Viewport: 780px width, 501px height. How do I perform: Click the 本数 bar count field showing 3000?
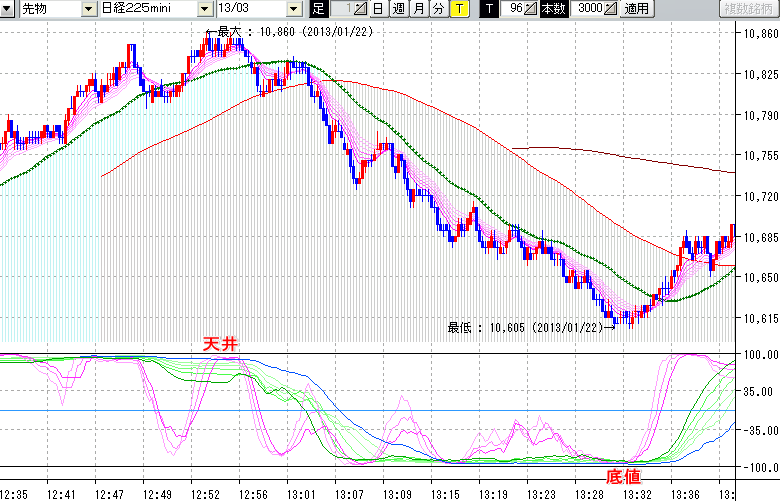(x=588, y=9)
